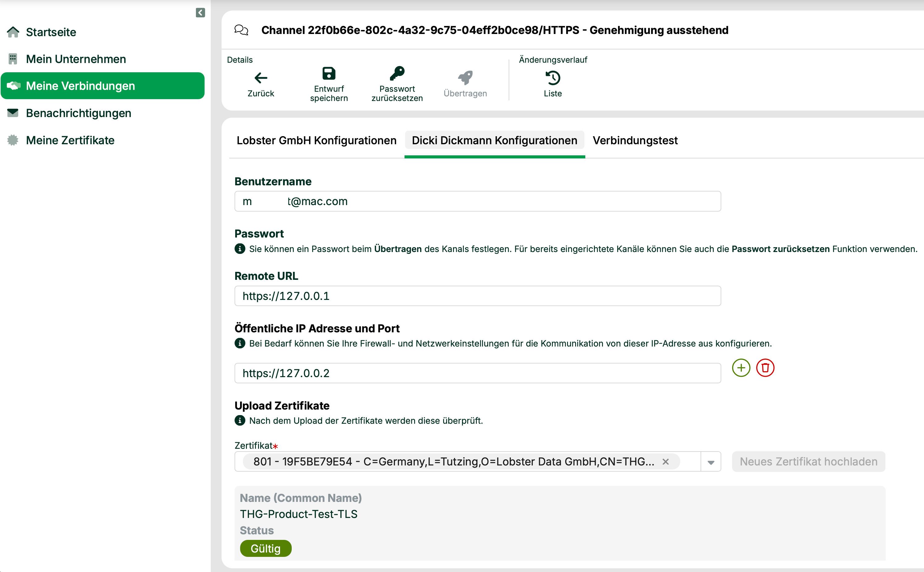
Task: Click the home icon next to Startseite
Action: pos(13,32)
